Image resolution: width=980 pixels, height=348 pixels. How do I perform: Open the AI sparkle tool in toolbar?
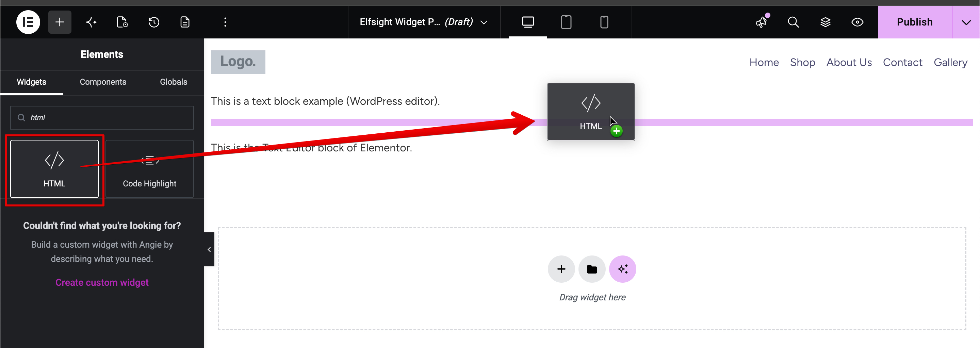[x=91, y=22]
